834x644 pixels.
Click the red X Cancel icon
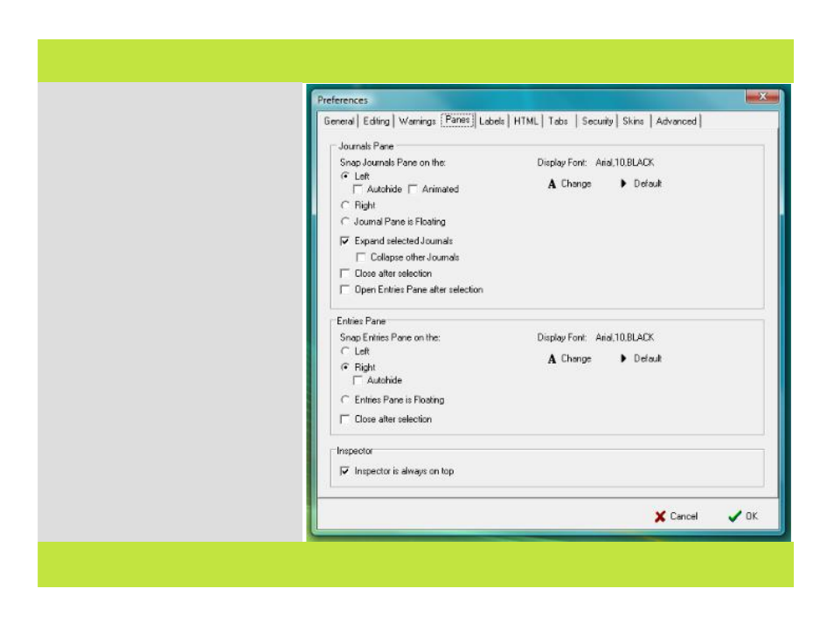660,516
